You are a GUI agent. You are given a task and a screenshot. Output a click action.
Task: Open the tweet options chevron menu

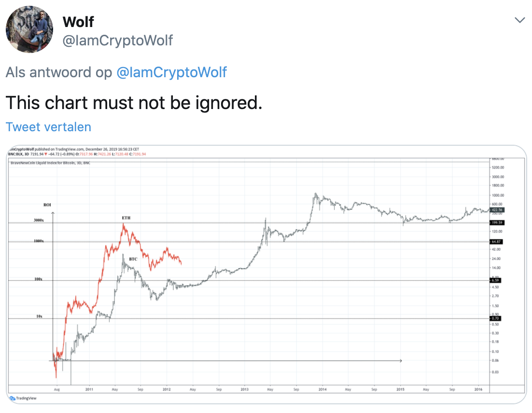pyautogui.click(x=519, y=20)
